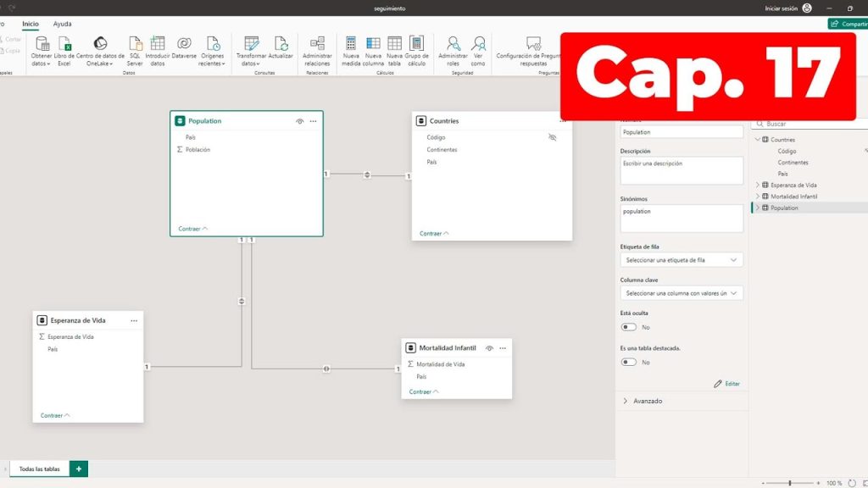Select the Todas las tablas tab

click(x=39, y=469)
